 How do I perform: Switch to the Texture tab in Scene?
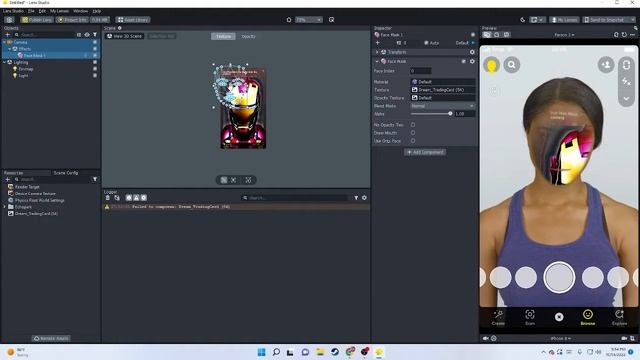pyautogui.click(x=223, y=36)
